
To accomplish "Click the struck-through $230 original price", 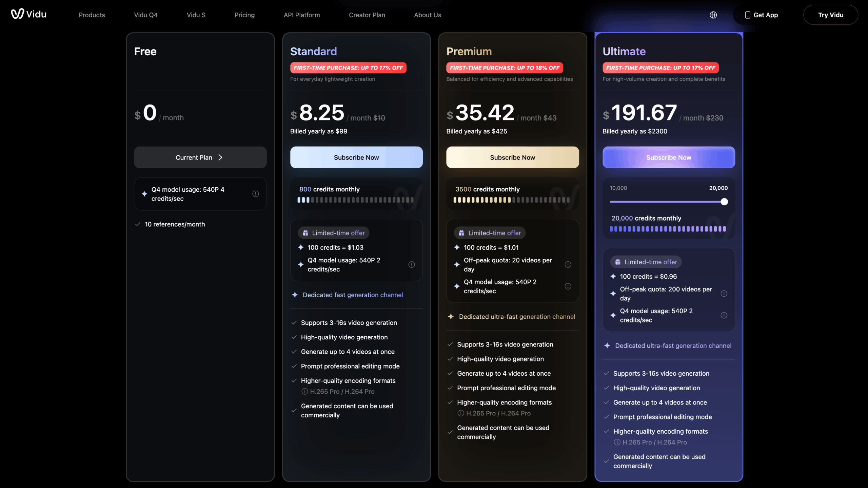I will [x=715, y=118].
